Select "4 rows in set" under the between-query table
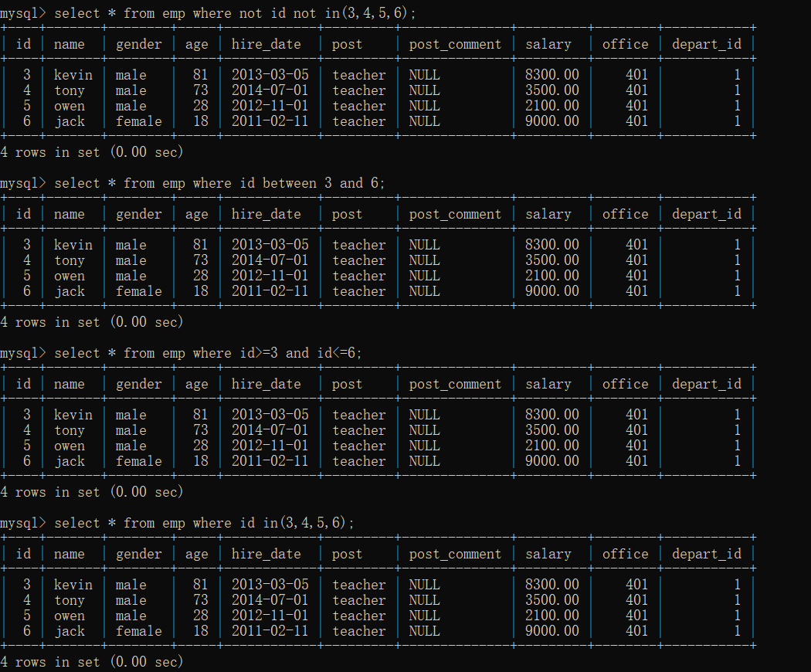 50,322
